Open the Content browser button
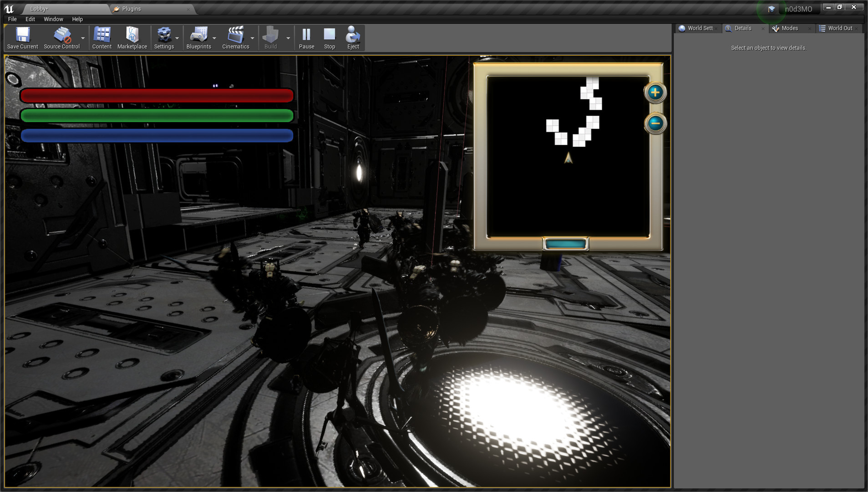This screenshot has height=492, width=868. coord(102,38)
